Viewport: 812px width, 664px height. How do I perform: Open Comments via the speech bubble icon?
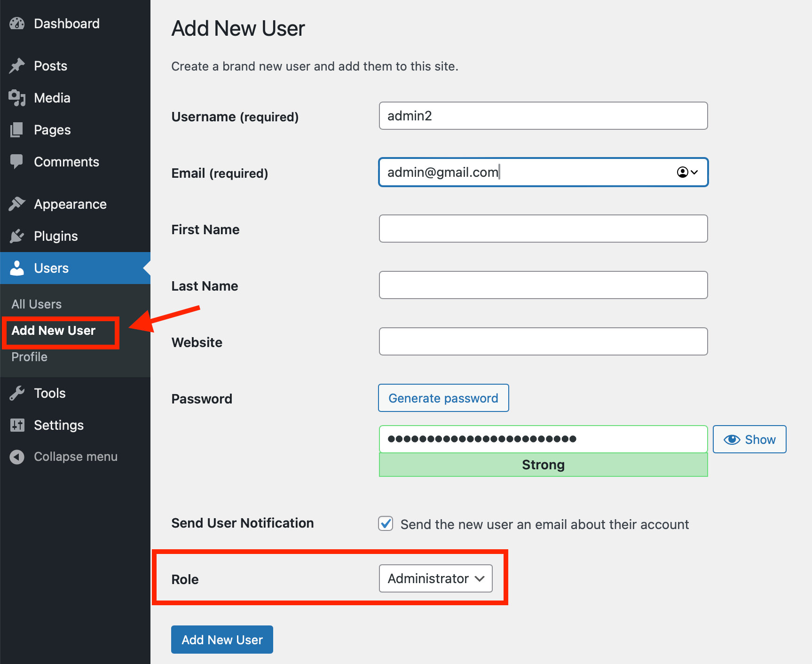17,161
